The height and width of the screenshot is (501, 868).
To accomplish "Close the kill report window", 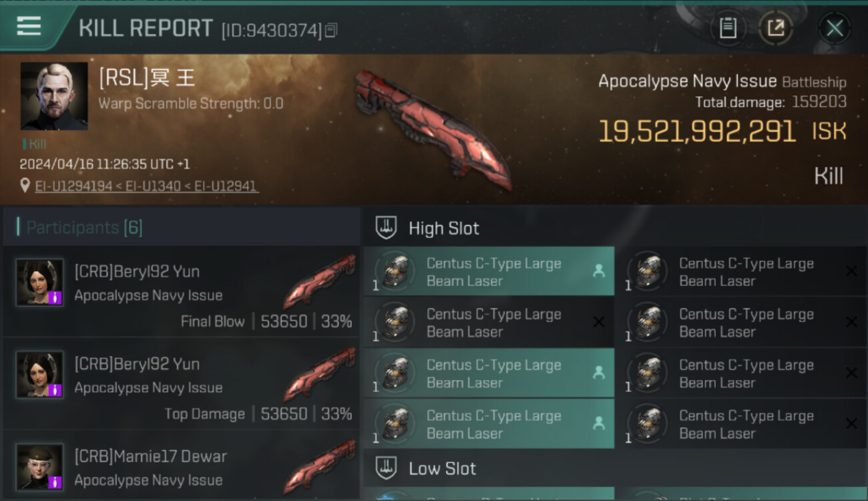I will (x=835, y=28).
